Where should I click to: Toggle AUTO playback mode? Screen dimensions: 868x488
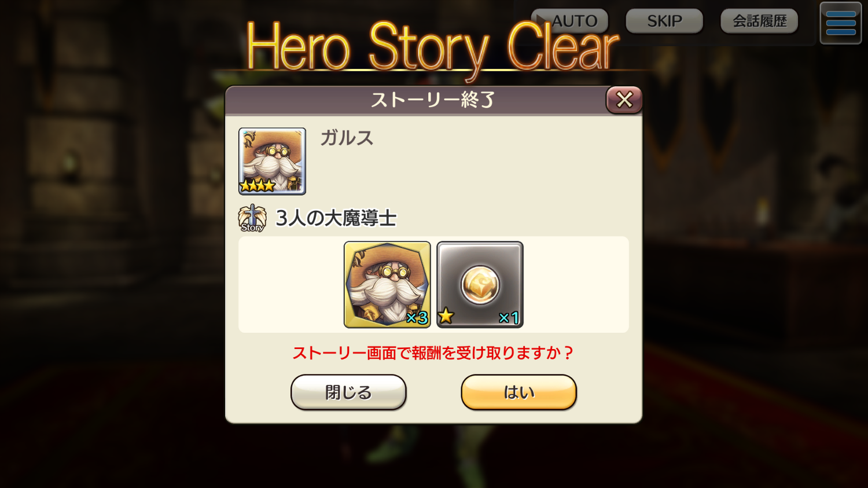(570, 21)
